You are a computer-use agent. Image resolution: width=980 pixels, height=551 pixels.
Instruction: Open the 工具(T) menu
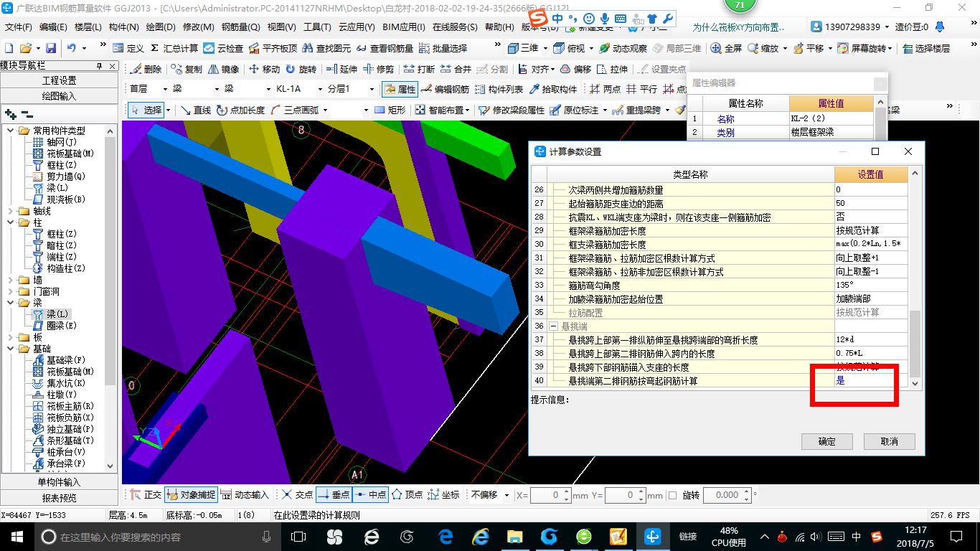(x=317, y=27)
